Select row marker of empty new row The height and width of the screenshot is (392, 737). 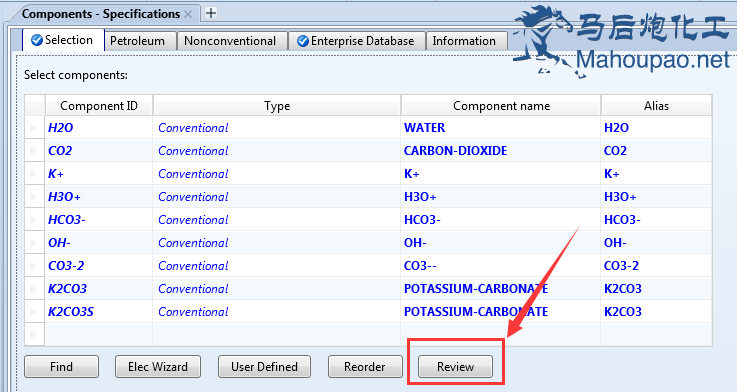(x=35, y=335)
